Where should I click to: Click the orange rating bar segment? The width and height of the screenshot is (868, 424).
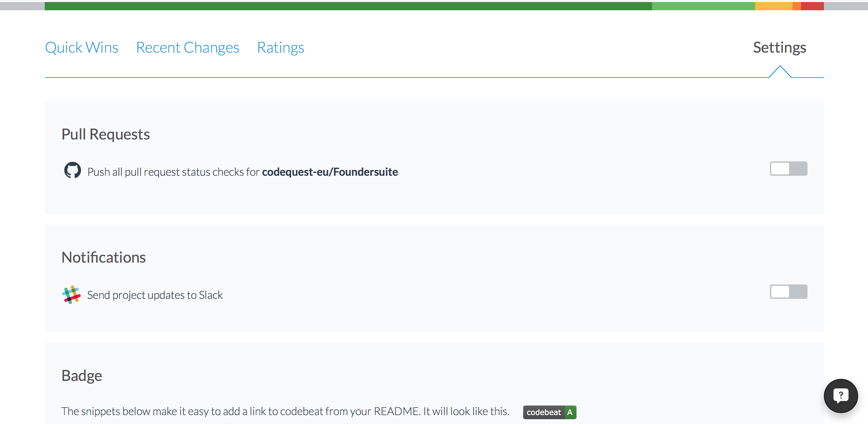point(797,6)
